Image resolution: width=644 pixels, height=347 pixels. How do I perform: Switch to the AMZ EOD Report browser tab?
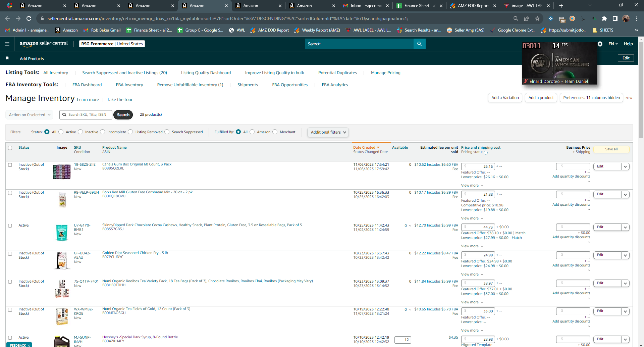click(x=473, y=6)
